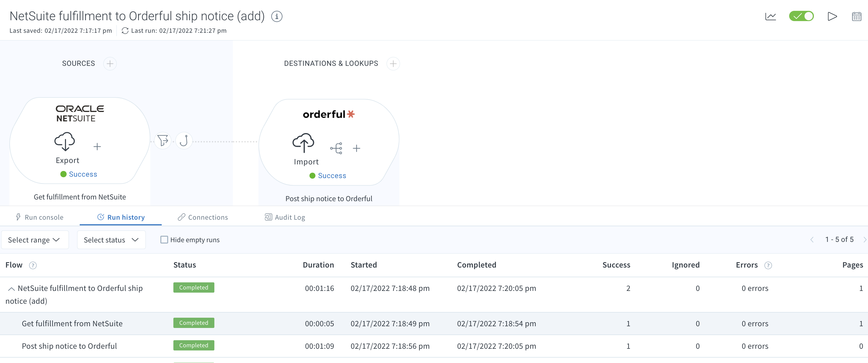The height and width of the screenshot is (363, 868).
Task: Add a new source with plus
Action: (x=110, y=64)
